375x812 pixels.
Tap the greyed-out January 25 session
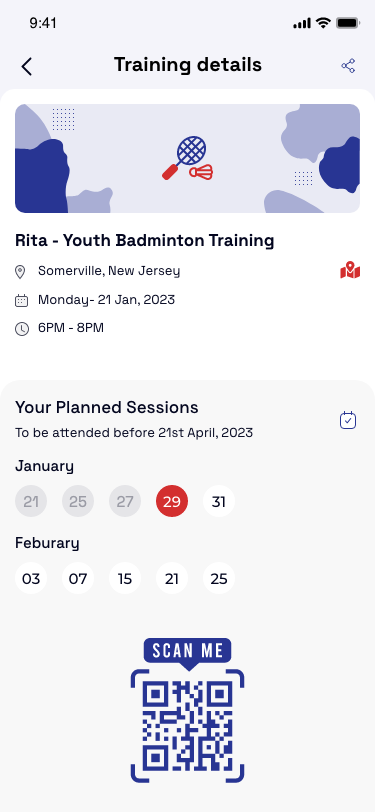[x=78, y=501]
